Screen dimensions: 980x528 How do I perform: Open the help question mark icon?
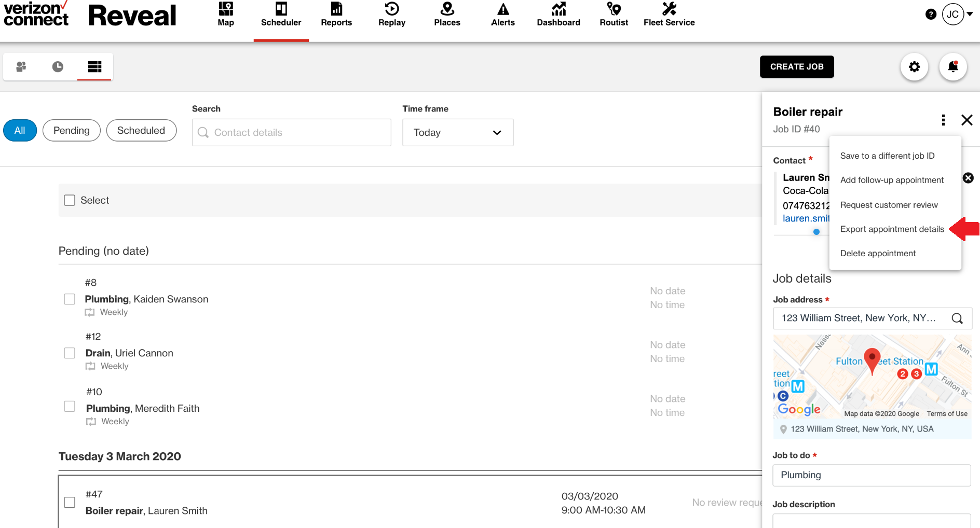pos(931,15)
